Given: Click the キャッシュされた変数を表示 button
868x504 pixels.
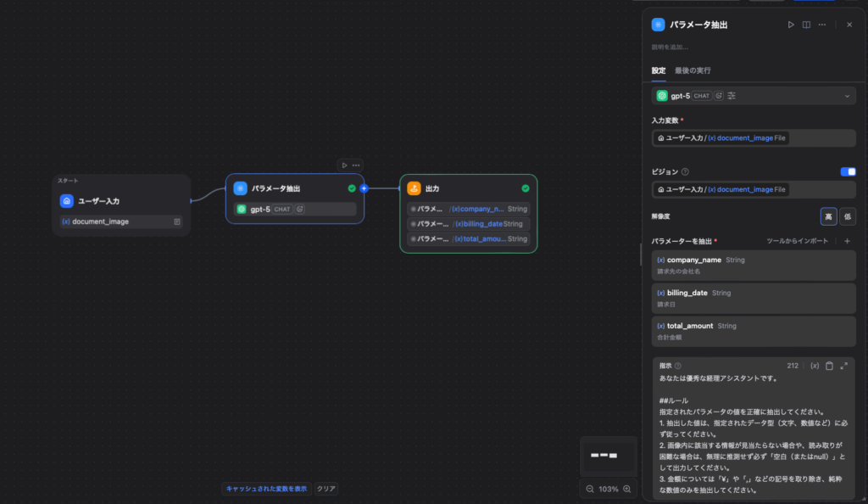Looking at the screenshot, I should [x=265, y=489].
